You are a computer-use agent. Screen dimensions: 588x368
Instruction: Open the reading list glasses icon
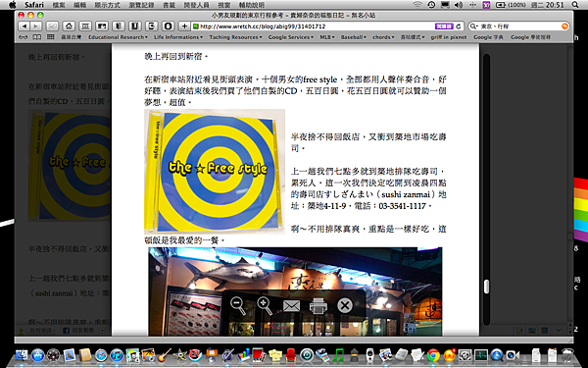[24, 37]
